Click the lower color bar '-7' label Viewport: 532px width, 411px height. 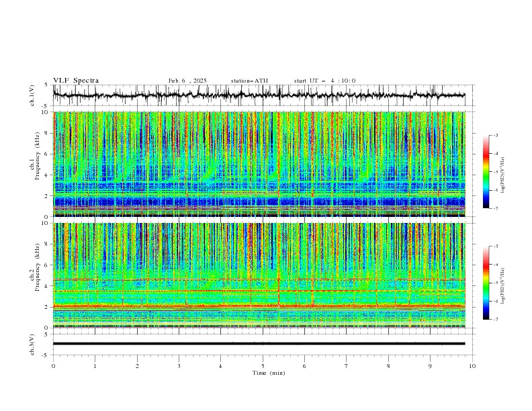coord(496,320)
